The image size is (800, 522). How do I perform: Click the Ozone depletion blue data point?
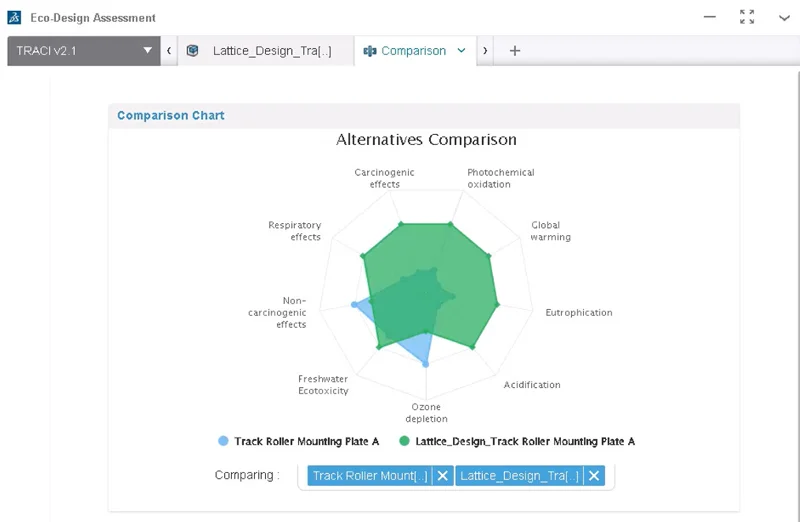426,365
